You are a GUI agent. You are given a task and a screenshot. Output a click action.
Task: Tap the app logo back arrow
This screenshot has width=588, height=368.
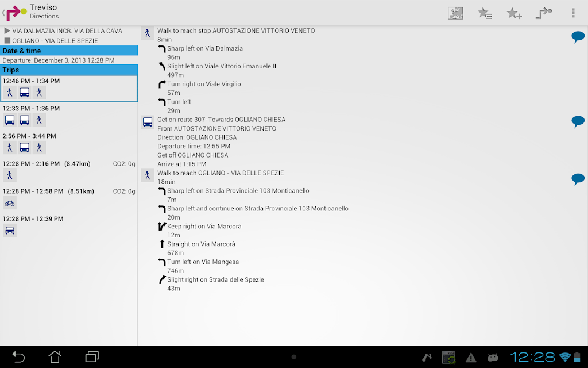(14, 13)
